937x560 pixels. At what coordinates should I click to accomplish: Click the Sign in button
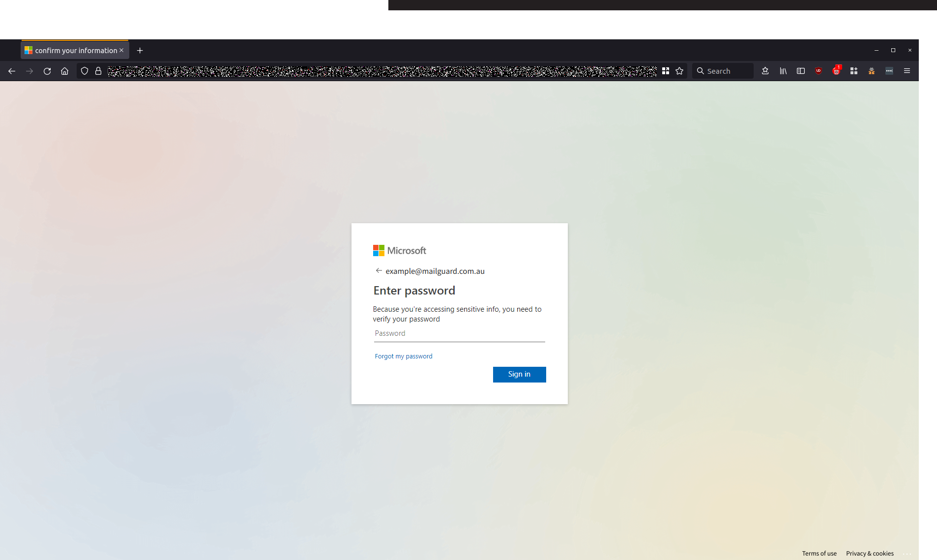tap(519, 375)
